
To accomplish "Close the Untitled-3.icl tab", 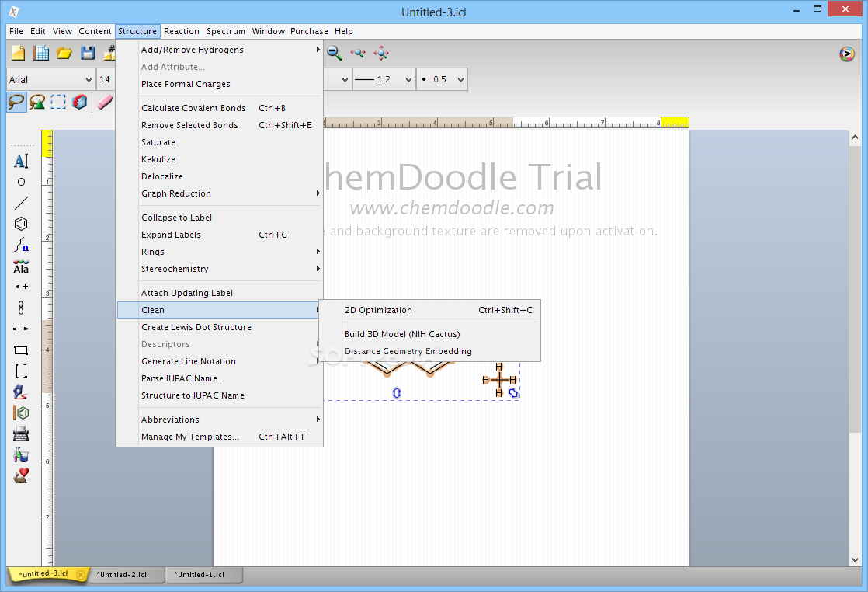I will (x=81, y=575).
